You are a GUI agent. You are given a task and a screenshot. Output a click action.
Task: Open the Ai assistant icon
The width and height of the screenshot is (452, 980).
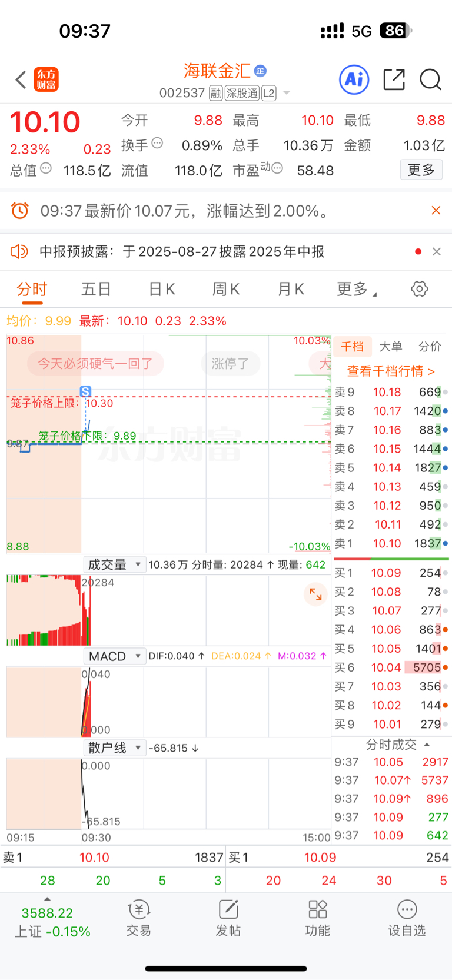(354, 79)
